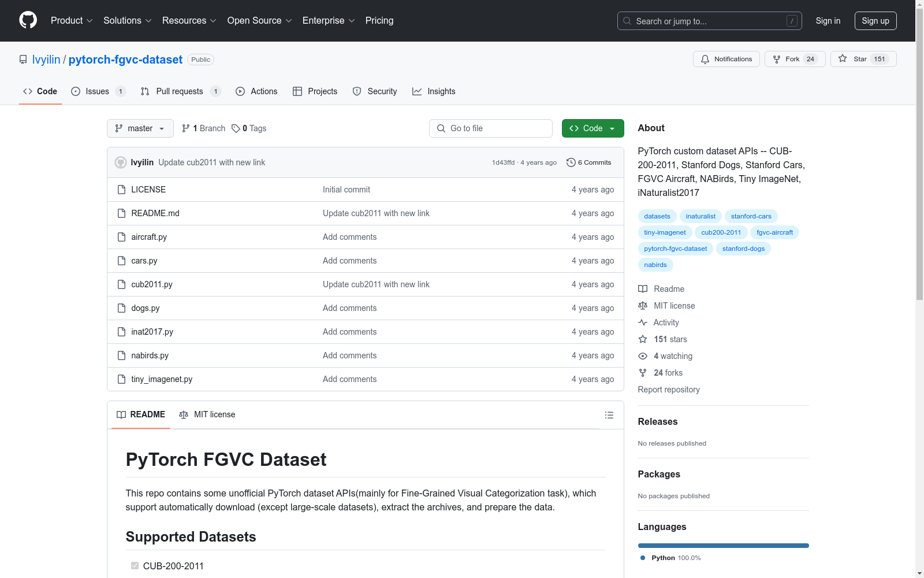Open the inaturalist topic tag
This screenshot has height=578, width=924.
[701, 216]
